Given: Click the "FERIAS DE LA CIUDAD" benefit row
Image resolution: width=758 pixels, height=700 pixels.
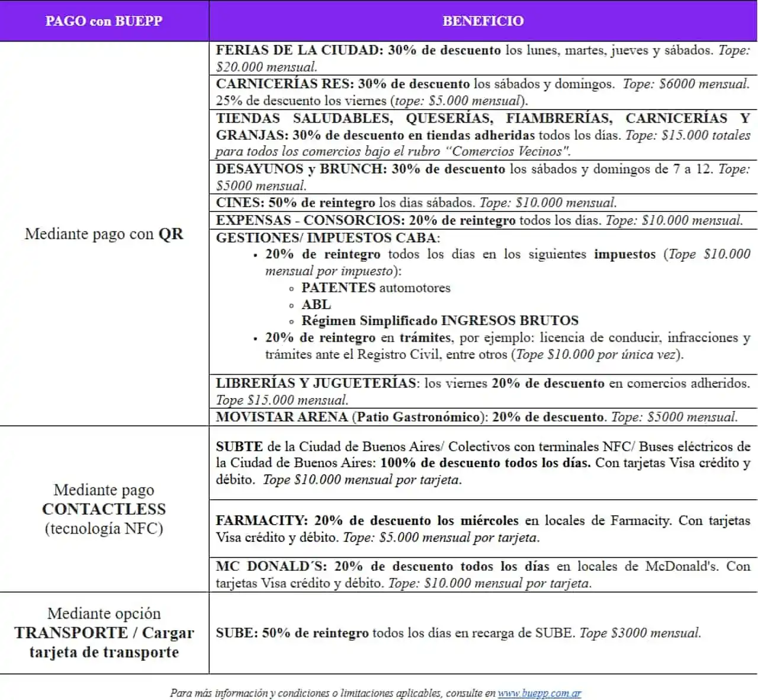Looking at the screenshot, I should tap(483, 58).
